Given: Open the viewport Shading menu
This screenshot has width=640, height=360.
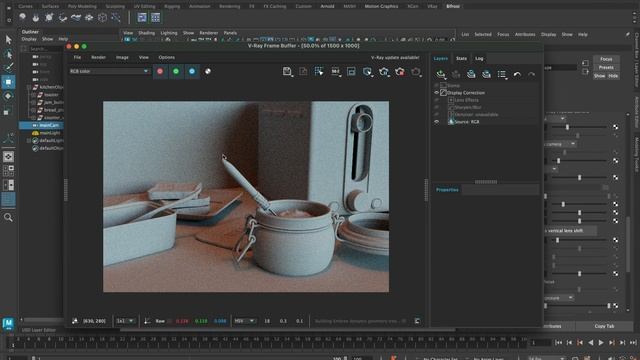Looking at the screenshot, I should 147,33.
